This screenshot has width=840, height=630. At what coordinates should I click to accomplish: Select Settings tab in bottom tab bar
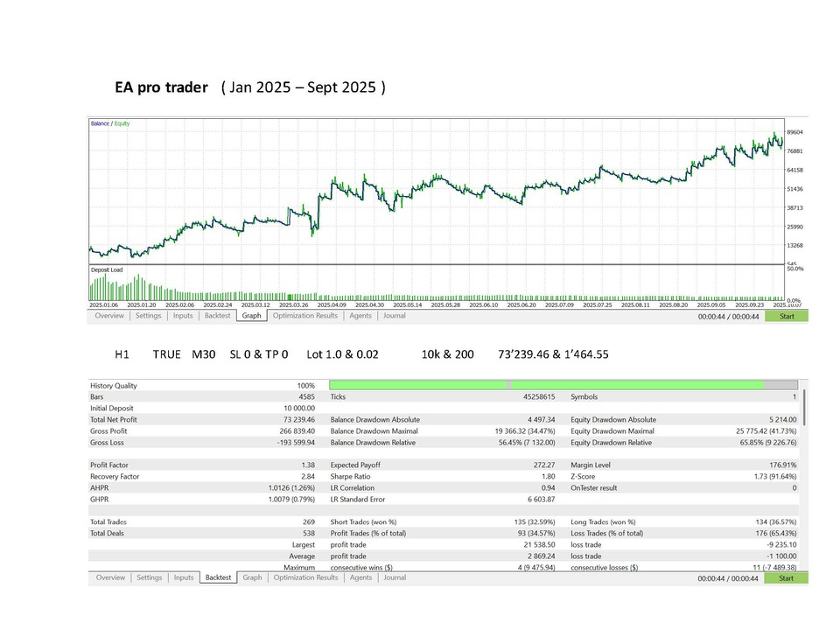pos(149,577)
